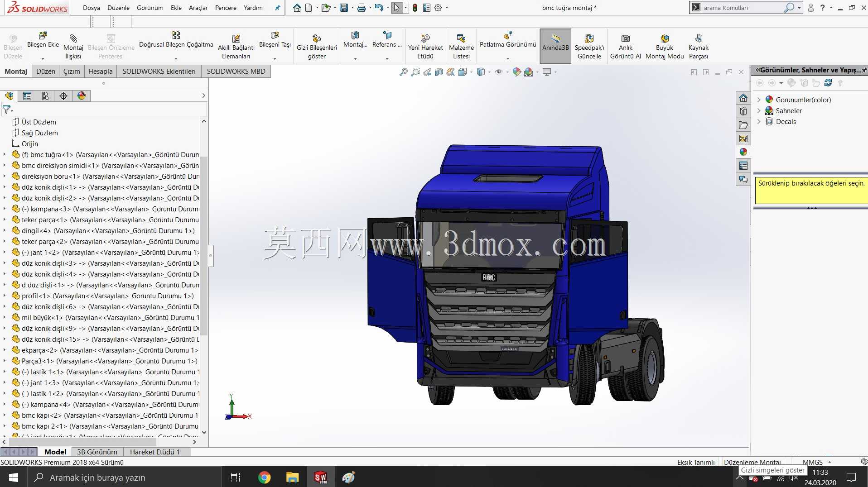The width and height of the screenshot is (868, 487).
Task: Expand the Görünümler(color) node
Action: tap(759, 100)
